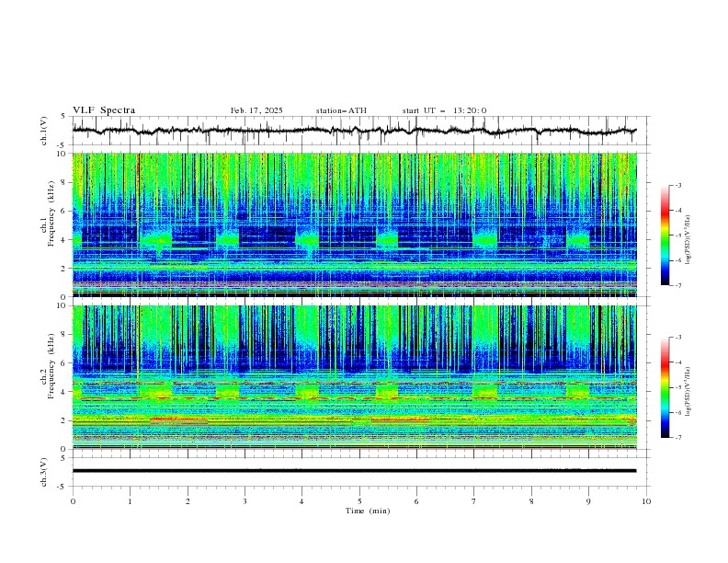Click the "station=ATH" label
This screenshot has height=563, width=728.
(x=341, y=110)
